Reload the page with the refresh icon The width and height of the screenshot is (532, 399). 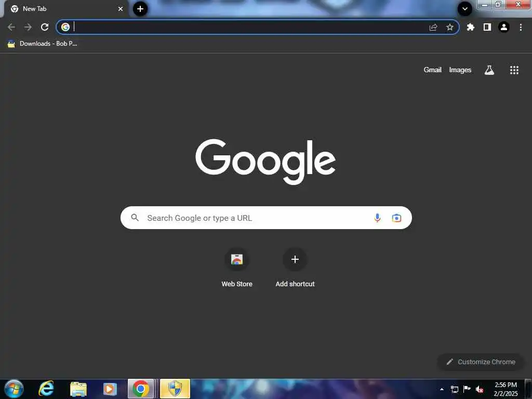coord(45,27)
